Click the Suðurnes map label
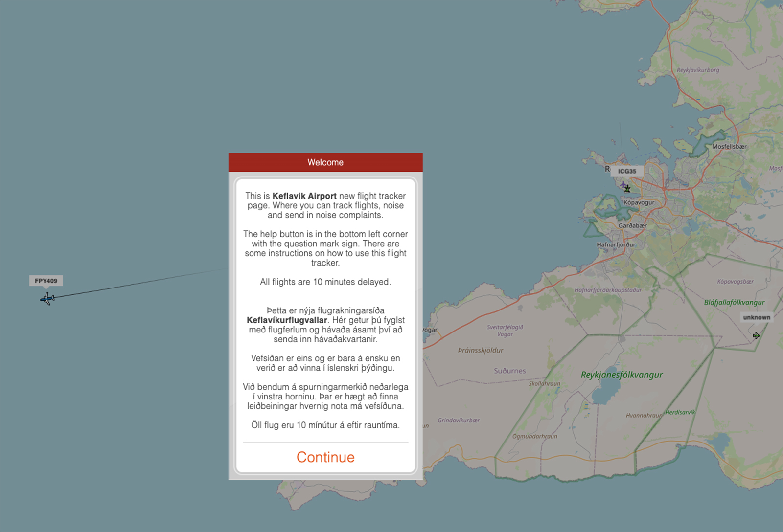783x532 pixels. point(510,371)
